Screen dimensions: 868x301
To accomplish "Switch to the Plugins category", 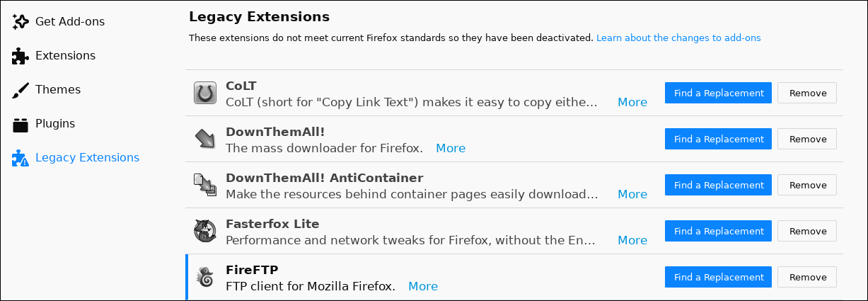I will point(55,124).
